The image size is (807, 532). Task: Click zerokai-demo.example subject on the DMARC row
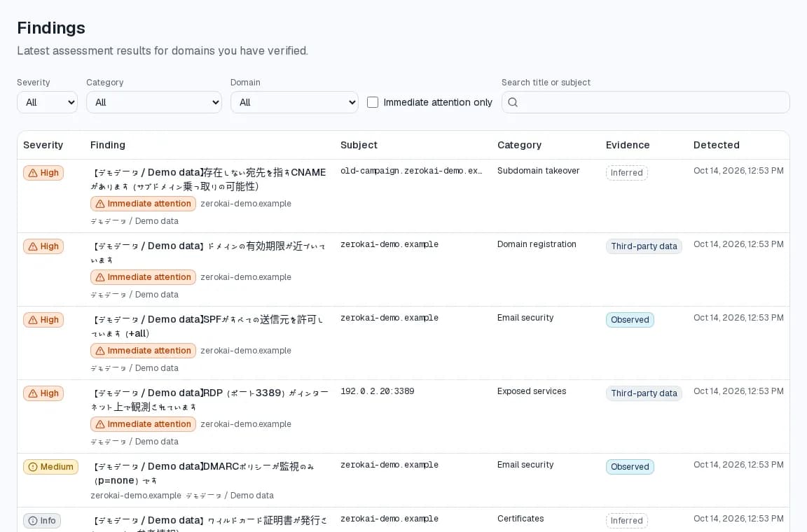389,465
